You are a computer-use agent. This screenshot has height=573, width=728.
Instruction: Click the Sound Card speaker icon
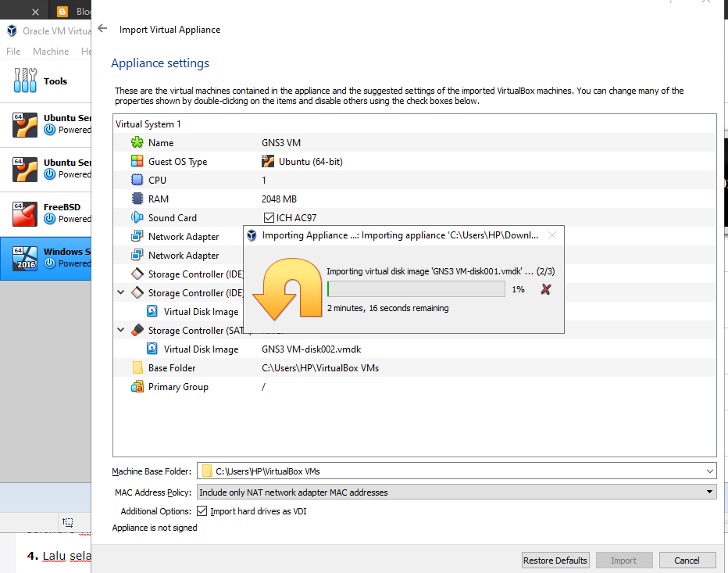coord(137,217)
